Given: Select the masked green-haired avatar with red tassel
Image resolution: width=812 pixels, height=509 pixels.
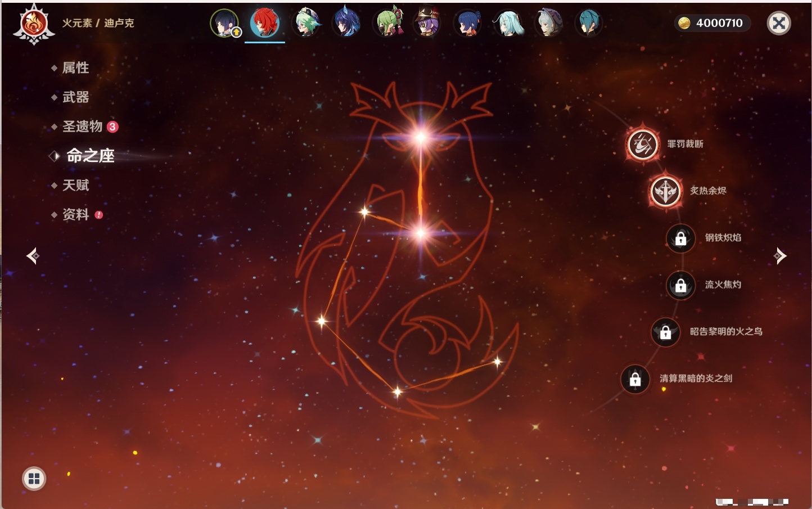Looking at the screenshot, I should pyautogui.click(x=389, y=23).
